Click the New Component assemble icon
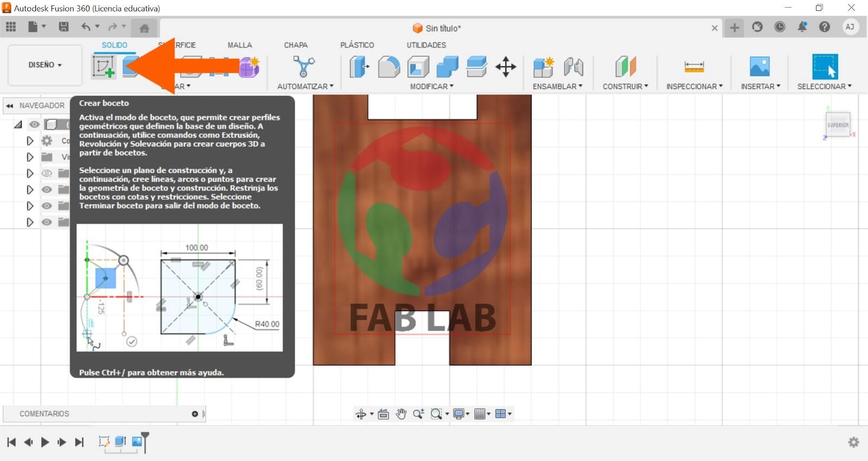Screen dimensions: 868x461 [x=544, y=67]
